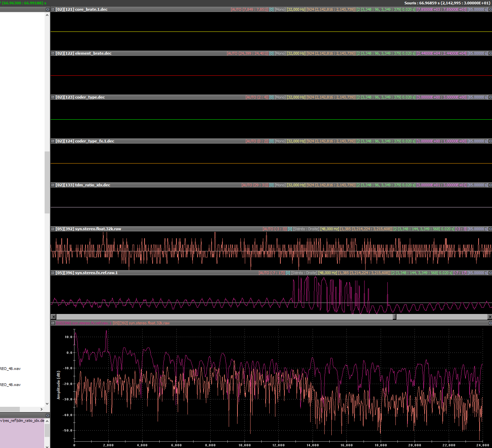Close the tdm_ratio_idx.dec track
This screenshot has height=448, width=492.
(490, 185)
